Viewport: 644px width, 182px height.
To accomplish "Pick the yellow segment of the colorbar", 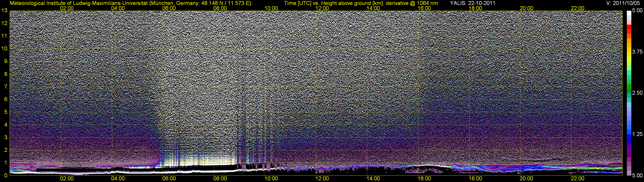I will pyautogui.click(x=629, y=54).
